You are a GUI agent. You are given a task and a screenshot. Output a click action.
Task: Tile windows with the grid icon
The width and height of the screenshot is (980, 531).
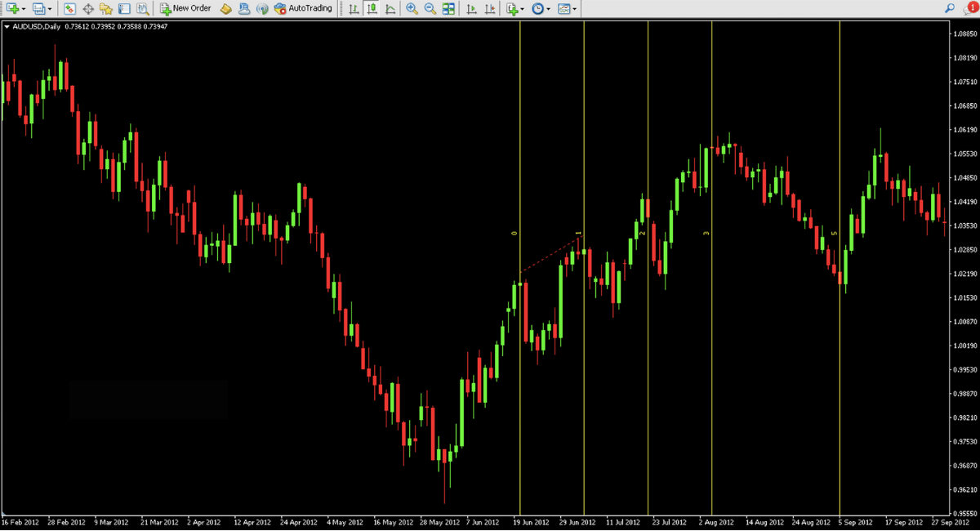tap(448, 8)
